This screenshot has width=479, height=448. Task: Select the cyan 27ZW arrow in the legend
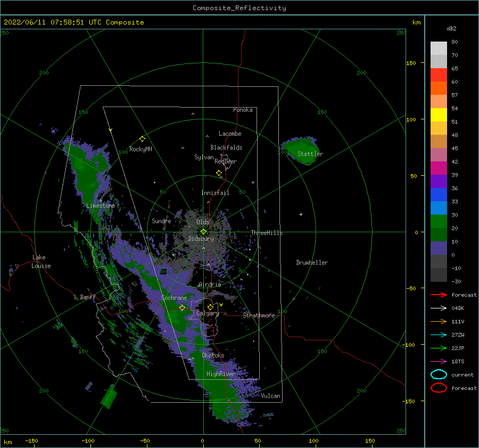click(439, 335)
